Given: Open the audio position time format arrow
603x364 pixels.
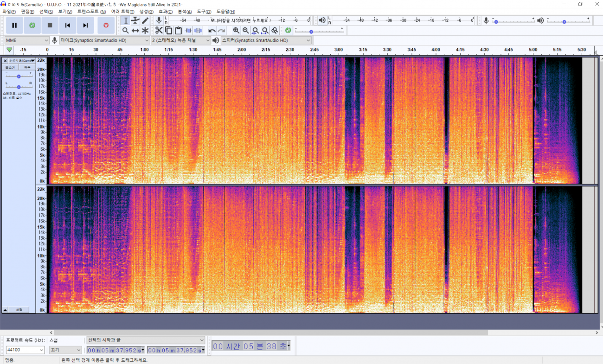Looking at the screenshot, I should click(x=289, y=345).
